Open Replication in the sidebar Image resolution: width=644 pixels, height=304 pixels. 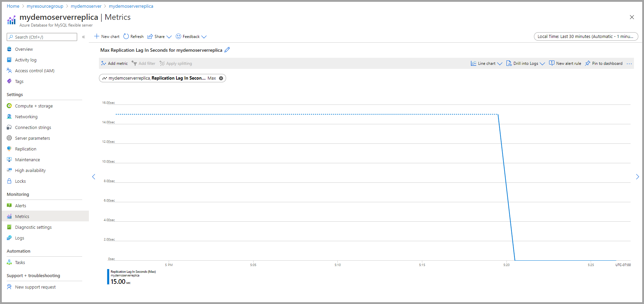coord(25,149)
